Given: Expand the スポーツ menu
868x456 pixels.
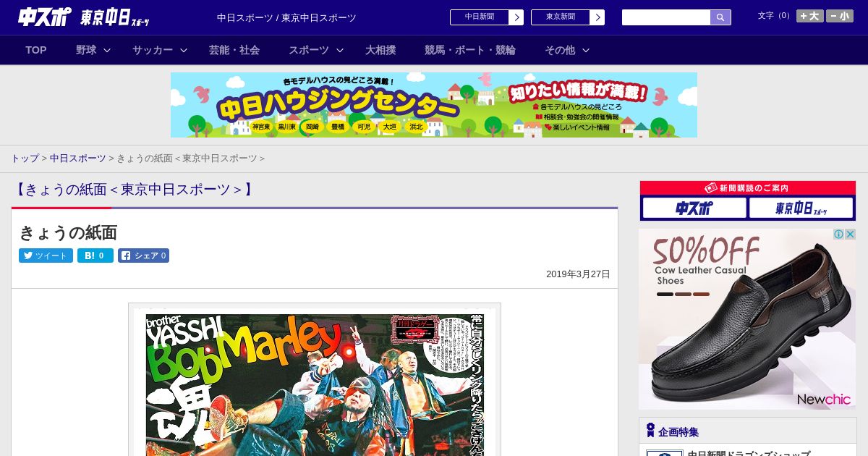Looking at the screenshot, I should [316, 50].
